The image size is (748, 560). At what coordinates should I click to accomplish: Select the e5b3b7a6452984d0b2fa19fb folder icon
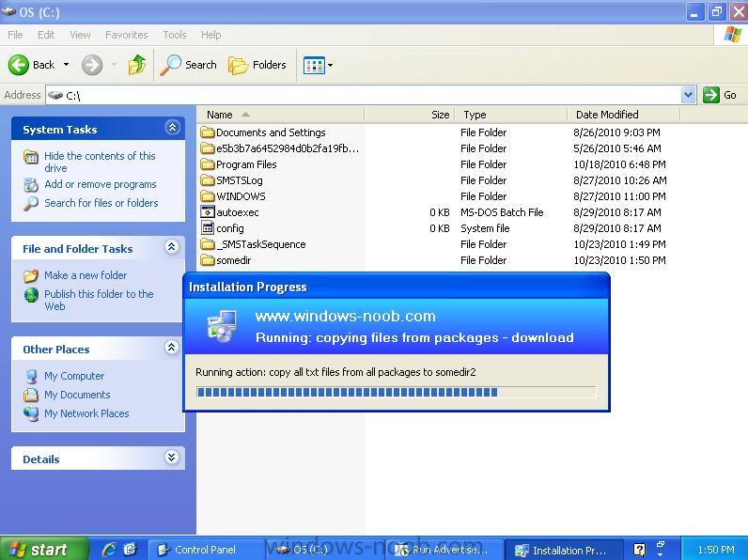(x=208, y=148)
